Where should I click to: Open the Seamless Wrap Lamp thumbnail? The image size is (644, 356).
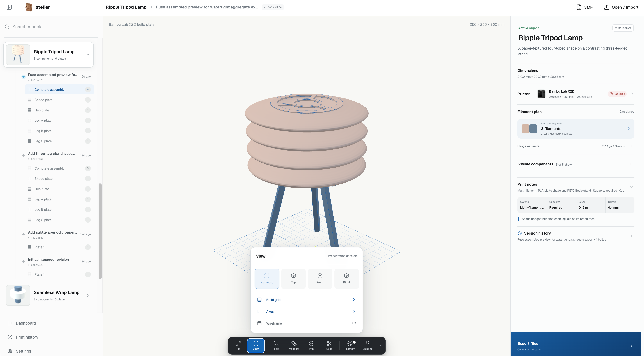[x=18, y=295]
